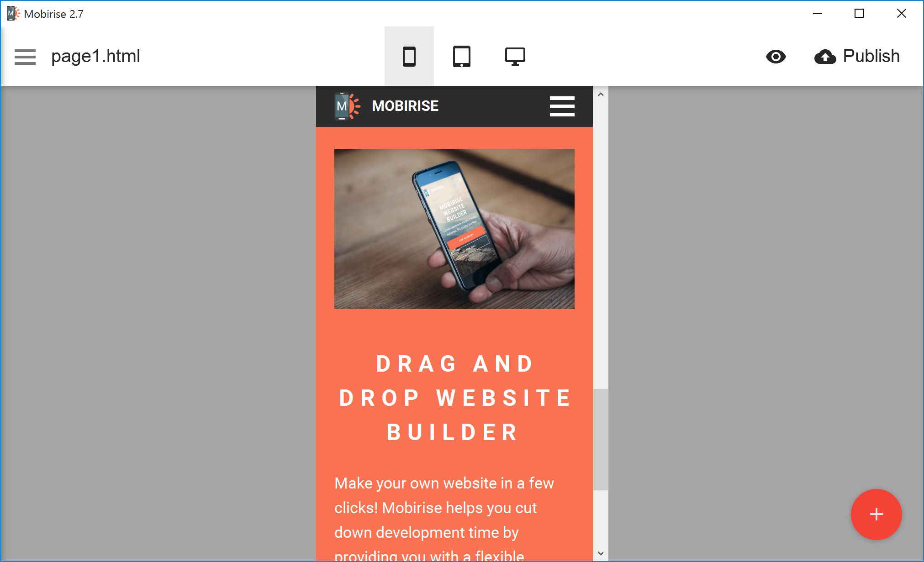Toggle tablet viewport preview mode
This screenshot has width=924, height=562.
[x=462, y=55]
